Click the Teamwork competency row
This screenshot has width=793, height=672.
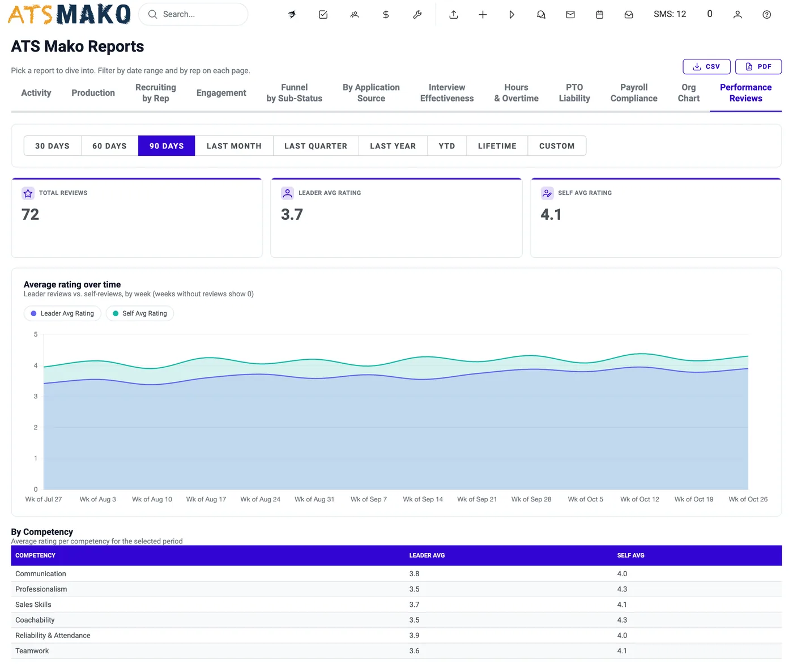[396, 650]
